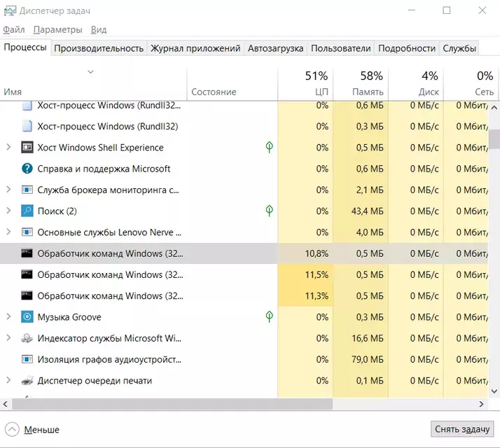The image size is (500, 448).
Task: Expand the Музыка Groove process group
Action: pyautogui.click(x=8, y=316)
